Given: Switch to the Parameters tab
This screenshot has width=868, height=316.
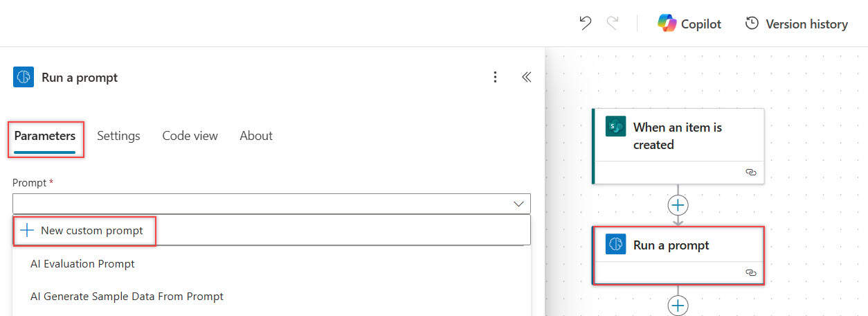Looking at the screenshot, I should pos(45,136).
